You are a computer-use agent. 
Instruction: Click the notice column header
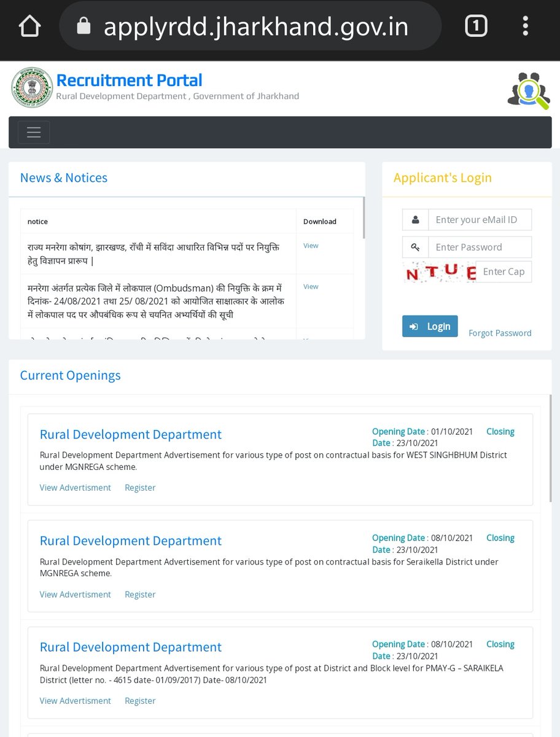click(x=37, y=221)
